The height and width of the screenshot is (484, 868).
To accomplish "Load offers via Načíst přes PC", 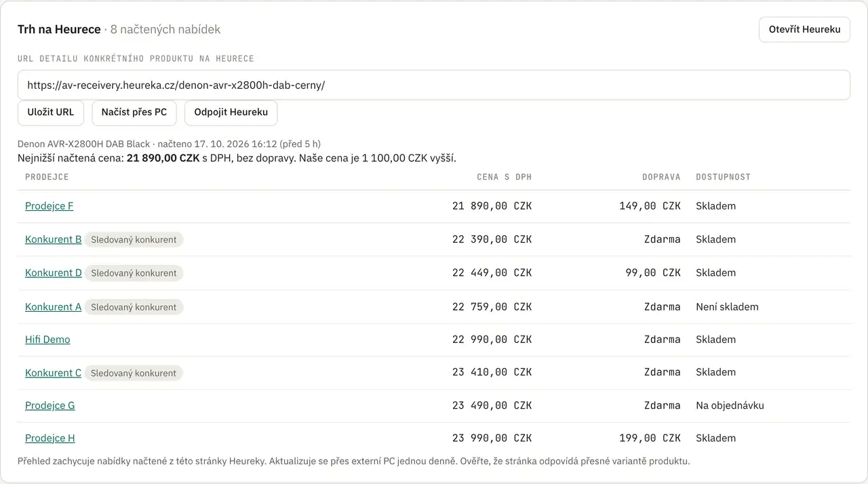I will (x=134, y=113).
